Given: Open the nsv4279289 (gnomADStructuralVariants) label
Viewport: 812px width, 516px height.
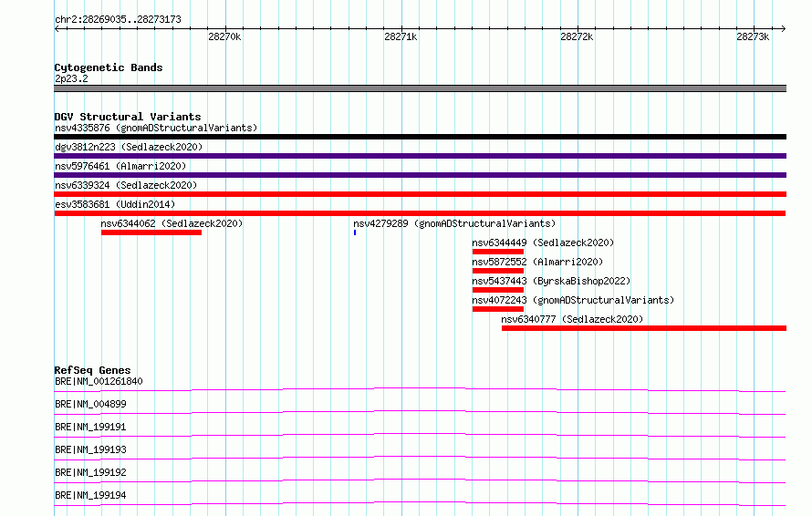Looking at the screenshot, I should (x=454, y=223).
